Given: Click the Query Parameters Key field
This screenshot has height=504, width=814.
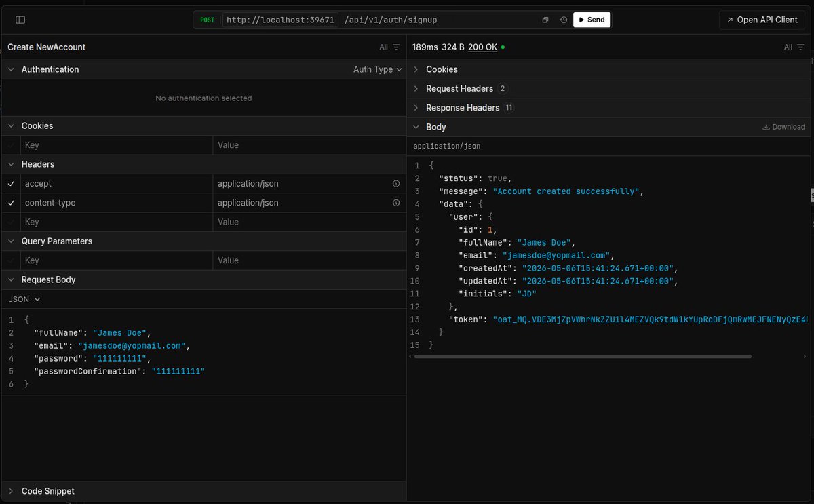Looking at the screenshot, I should (117, 260).
